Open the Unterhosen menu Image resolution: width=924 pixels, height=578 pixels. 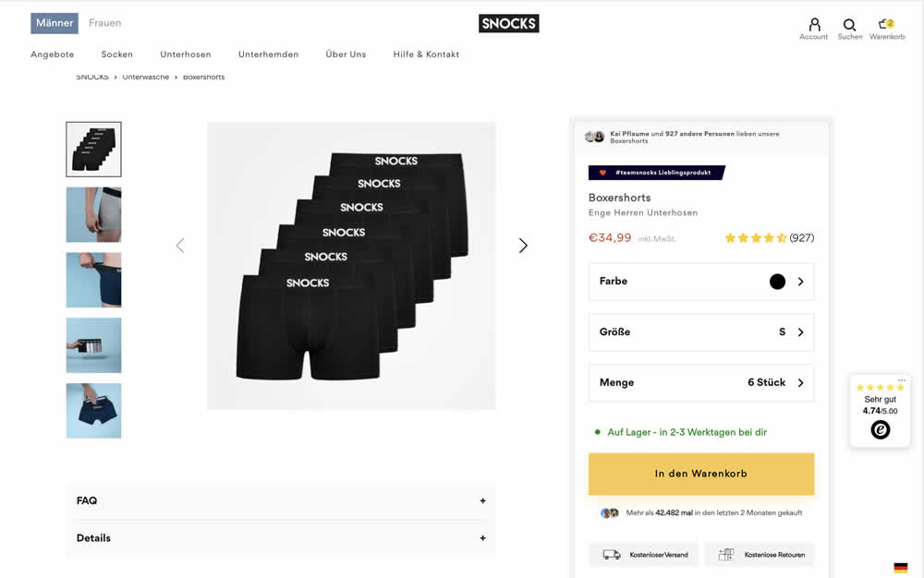coord(186,54)
